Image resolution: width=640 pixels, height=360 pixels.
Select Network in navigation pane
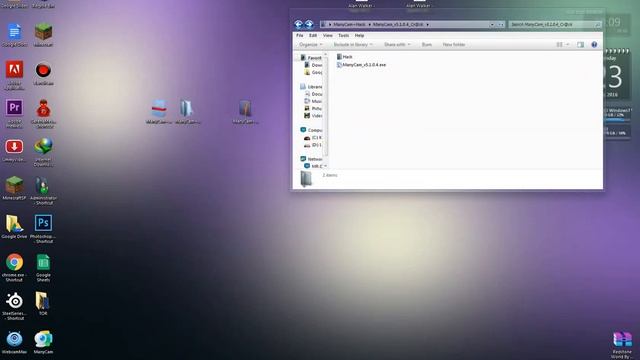click(311, 159)
